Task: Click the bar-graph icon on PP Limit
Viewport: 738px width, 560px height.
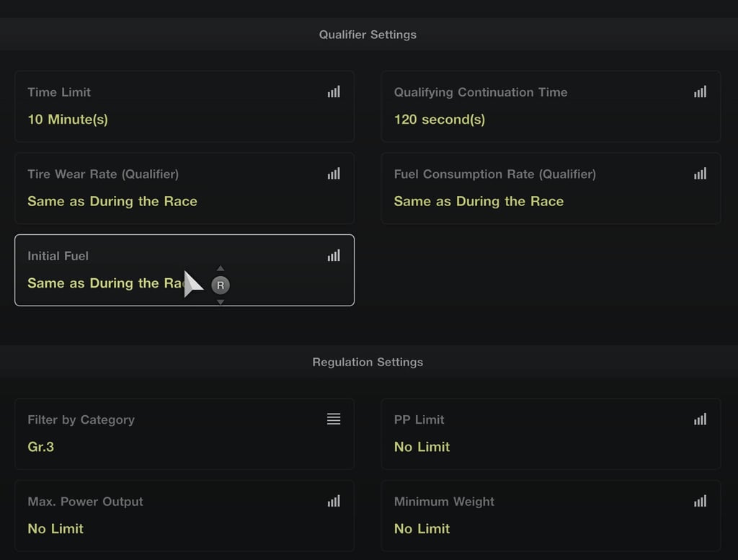Action: tap(700, 419)
